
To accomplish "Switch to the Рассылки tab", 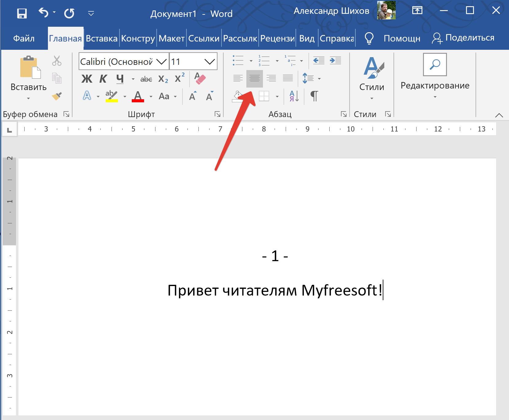I will point(240,38).
